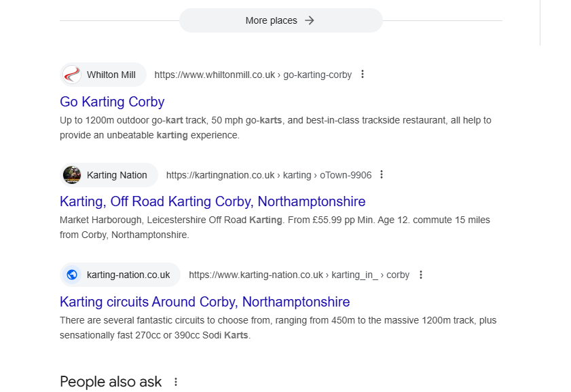Open Go Karting Corby result link
The image size is (571, 392).
click(x=112, y=102)
